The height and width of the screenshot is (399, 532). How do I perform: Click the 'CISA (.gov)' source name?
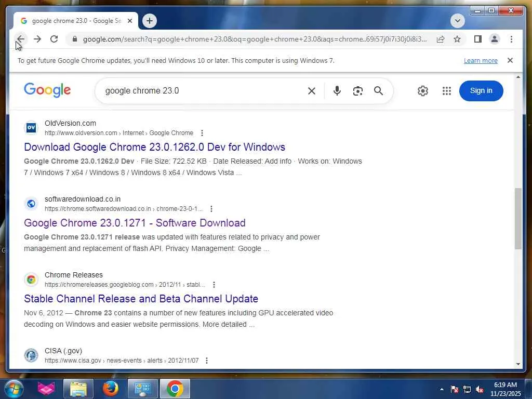pyautogui.click(x=63, y=351)
